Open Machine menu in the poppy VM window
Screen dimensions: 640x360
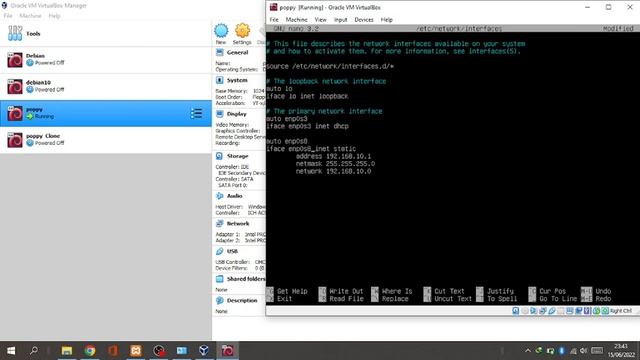(296, 19)
